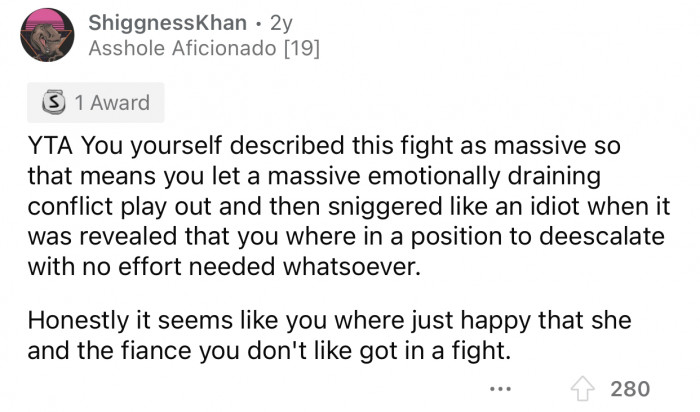Click the [19] flair count
The image size is (700, 412).
[x=307, y=47]
